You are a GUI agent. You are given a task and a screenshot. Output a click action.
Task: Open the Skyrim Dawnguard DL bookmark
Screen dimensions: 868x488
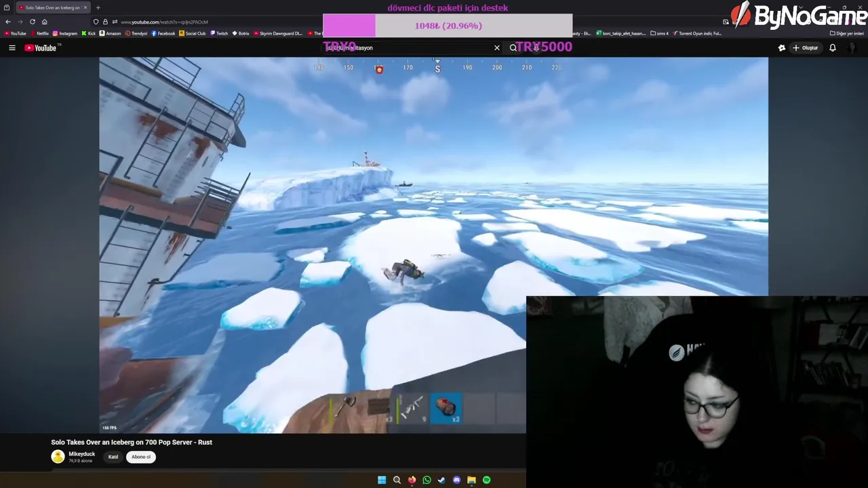coord(278,33)
